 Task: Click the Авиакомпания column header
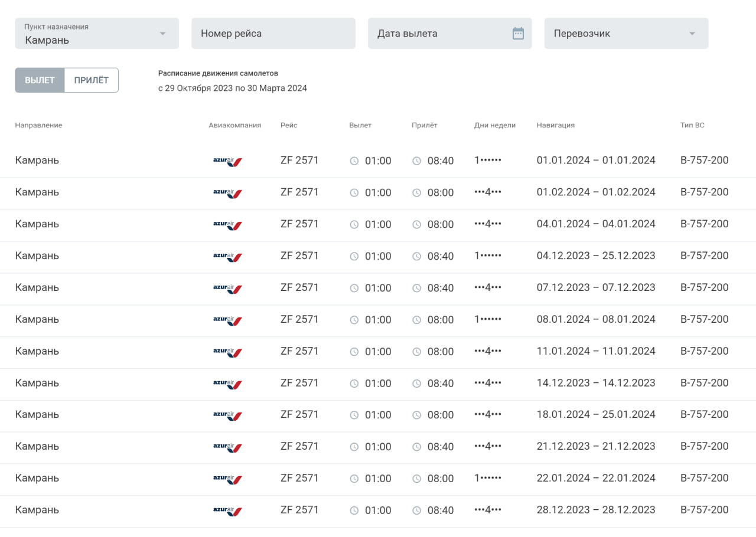[234, 125]
